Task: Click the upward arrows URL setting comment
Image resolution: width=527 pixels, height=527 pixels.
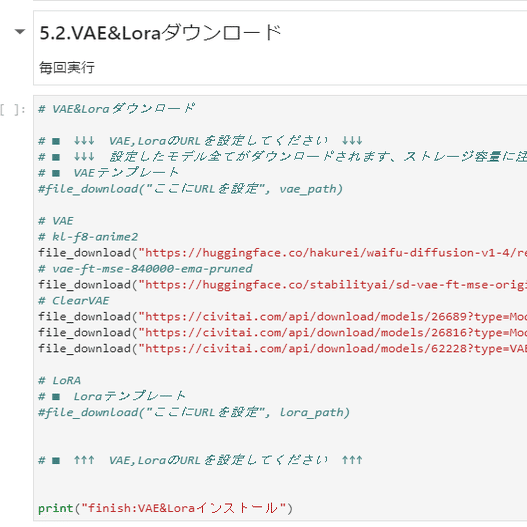Action: [x=200, y=460]
